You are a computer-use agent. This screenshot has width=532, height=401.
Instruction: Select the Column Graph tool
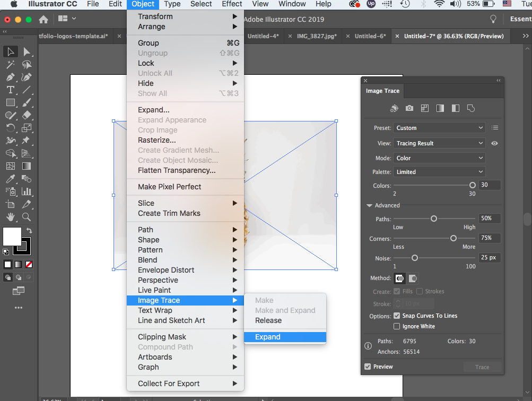(27, 191)
